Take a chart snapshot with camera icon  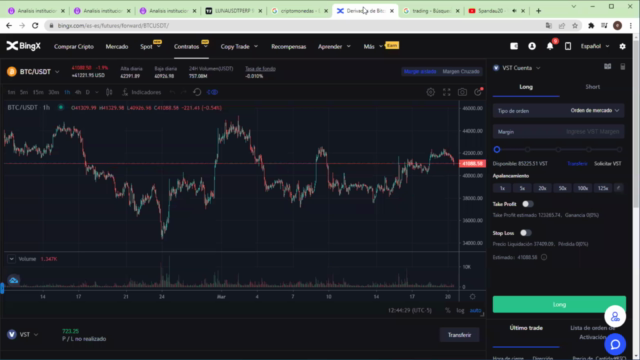pyautogui.click(x=462, y=92)
